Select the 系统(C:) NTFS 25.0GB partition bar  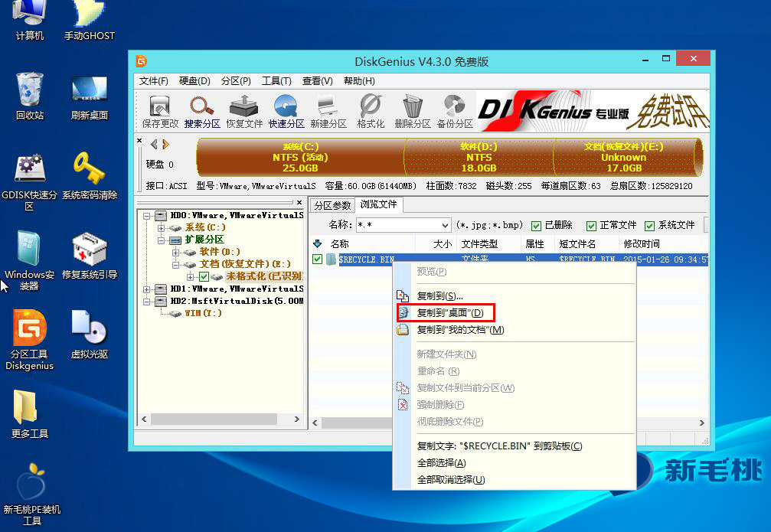[x=300, y=158]
